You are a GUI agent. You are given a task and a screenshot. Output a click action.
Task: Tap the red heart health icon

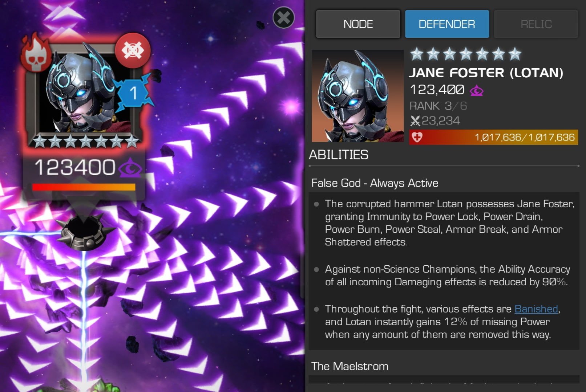(417, 137)
